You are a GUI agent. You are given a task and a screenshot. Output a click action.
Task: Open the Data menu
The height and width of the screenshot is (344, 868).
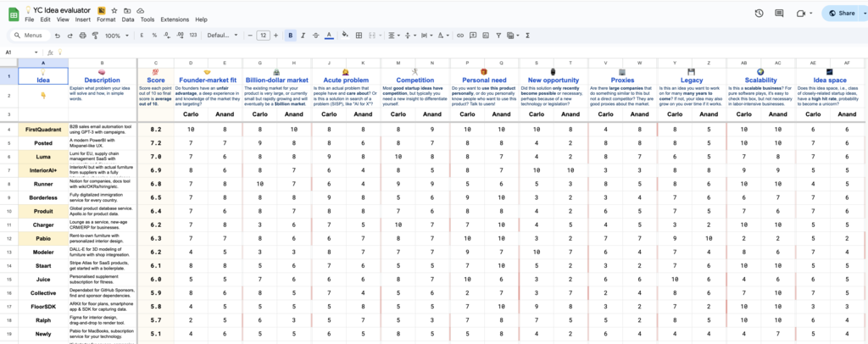tap(128, 19)
